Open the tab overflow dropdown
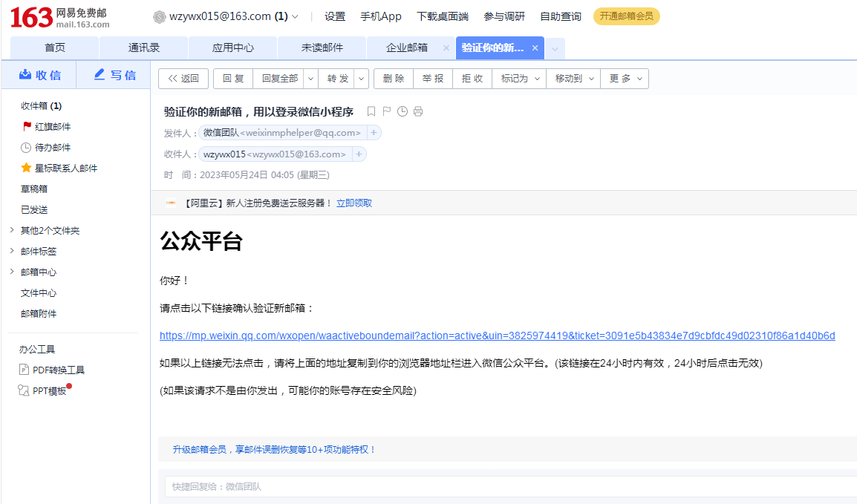This screenshot has height=504, width=857. [555, 48]
